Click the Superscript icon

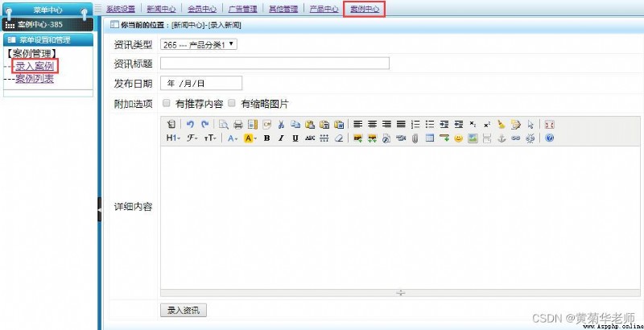click(x=487, y=125)
